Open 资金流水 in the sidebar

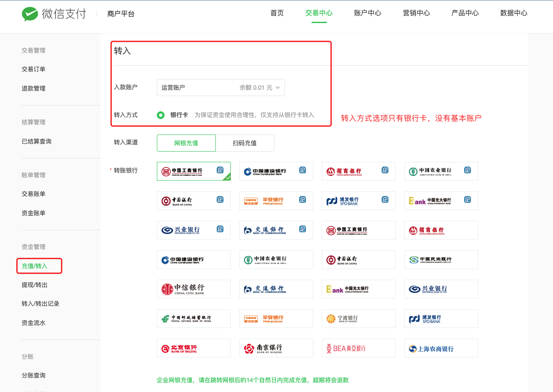tap(34, 323)
